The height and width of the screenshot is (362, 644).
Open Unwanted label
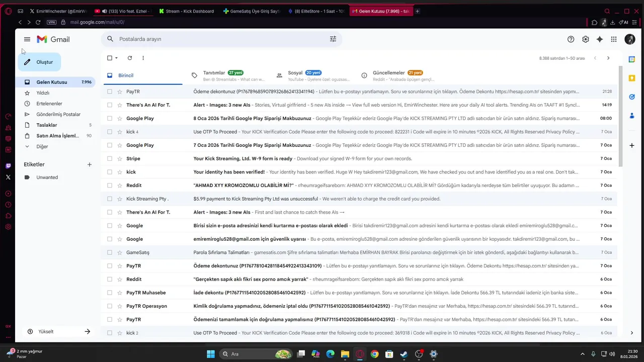point(55,177)
